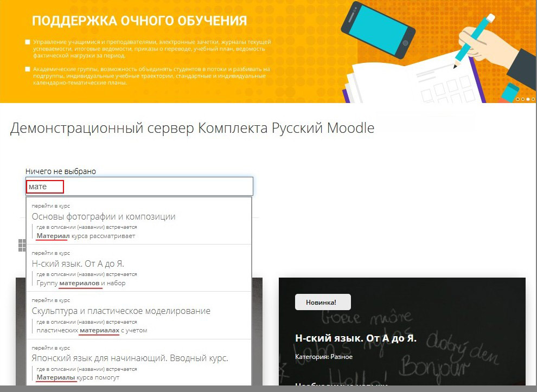Click the second banner carousel dot

(x=523, y=99)
